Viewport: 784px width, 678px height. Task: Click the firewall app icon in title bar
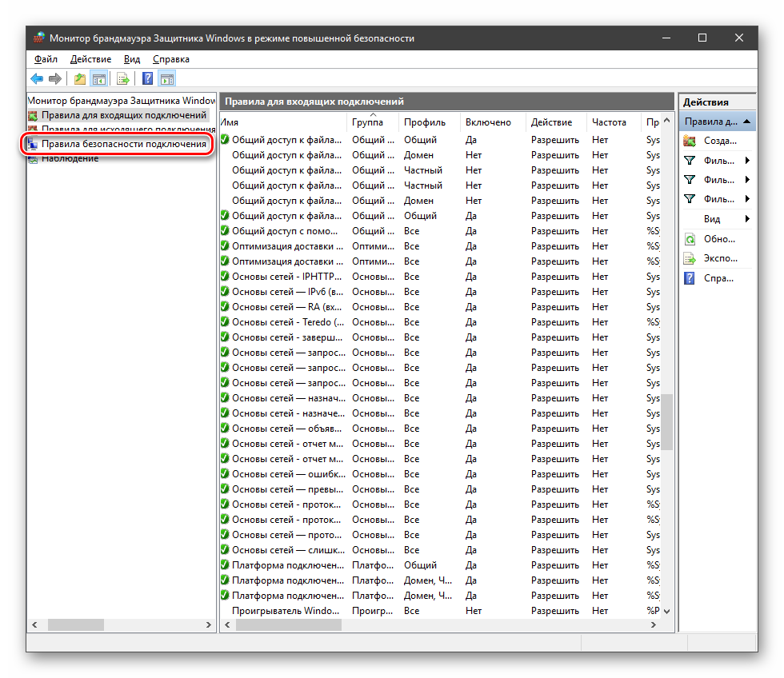(x=38, y=38)
